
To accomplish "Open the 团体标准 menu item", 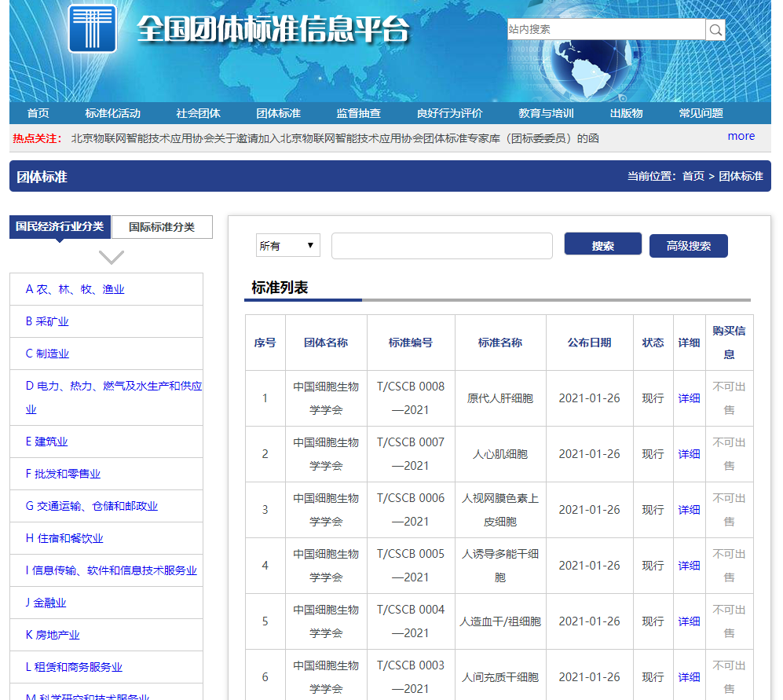I will point(278,112).
